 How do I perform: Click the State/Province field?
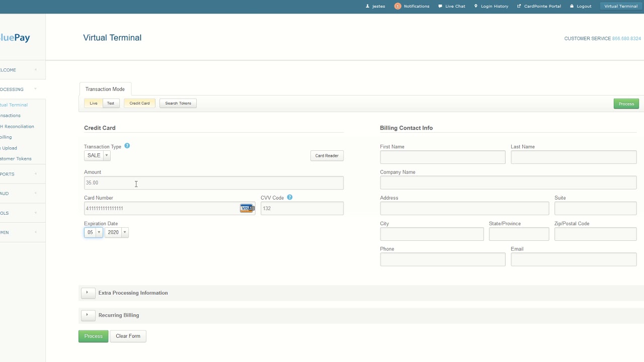[x=519, y=234]
